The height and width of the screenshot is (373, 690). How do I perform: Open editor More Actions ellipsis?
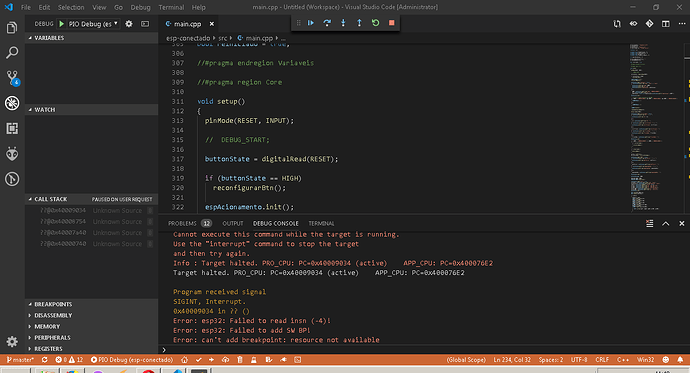682,24
